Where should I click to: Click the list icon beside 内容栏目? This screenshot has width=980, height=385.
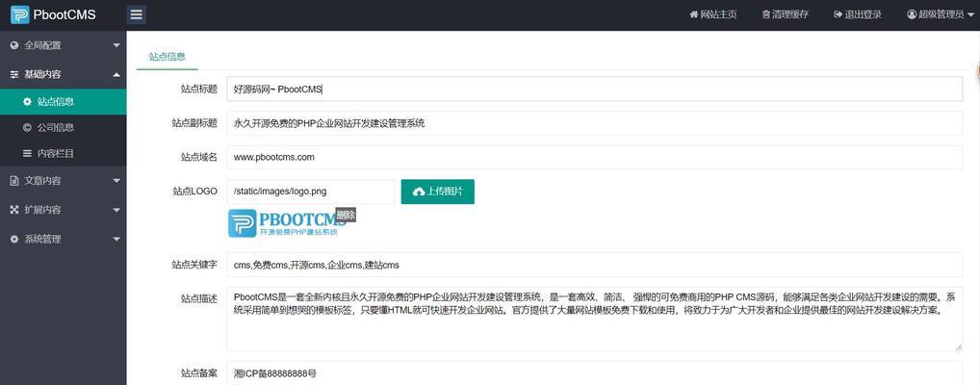coord(27,153)
